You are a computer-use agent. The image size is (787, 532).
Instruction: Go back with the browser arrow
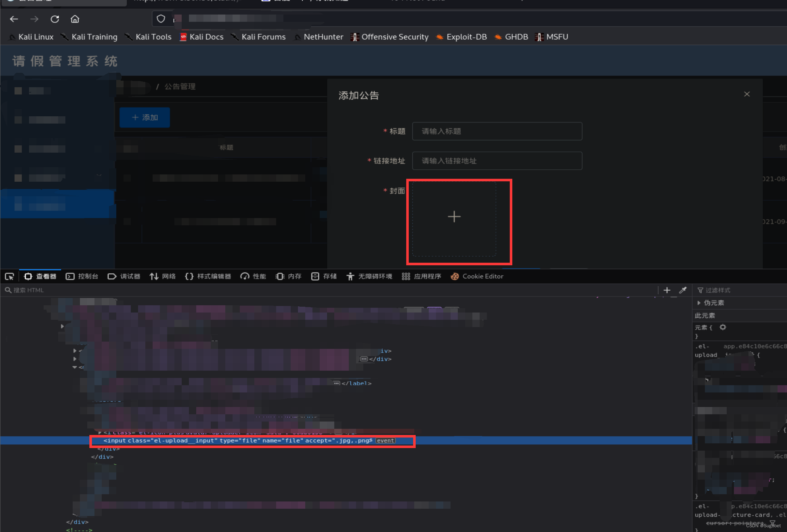pos(14,19)
